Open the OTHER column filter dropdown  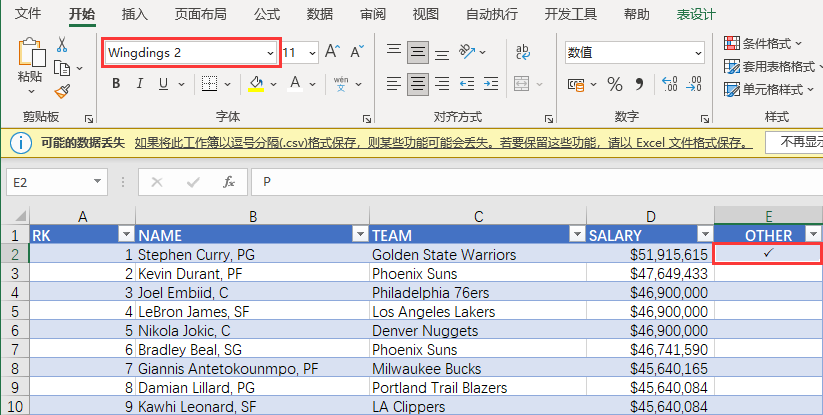pos(813,235)
